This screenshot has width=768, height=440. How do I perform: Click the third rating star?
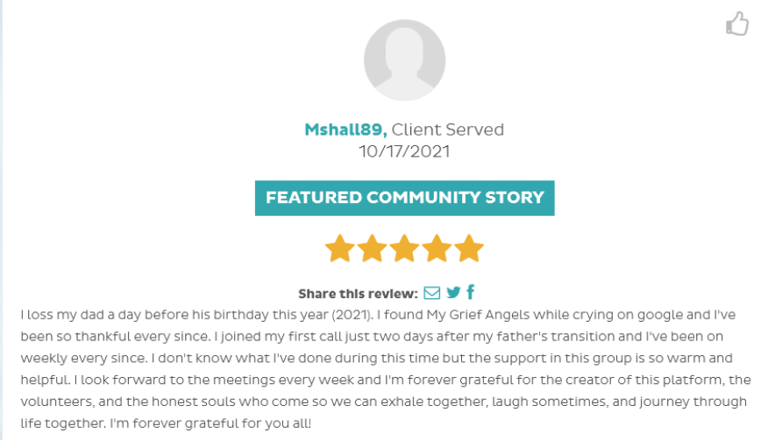tap(404, 248)
